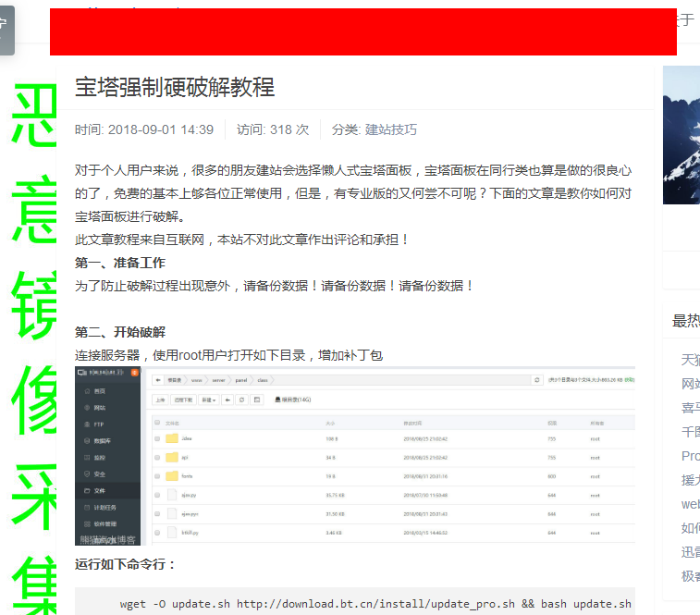
Task: Expand the 新建 dropdown in file toolbar
Action: click(x=208, y=400)
